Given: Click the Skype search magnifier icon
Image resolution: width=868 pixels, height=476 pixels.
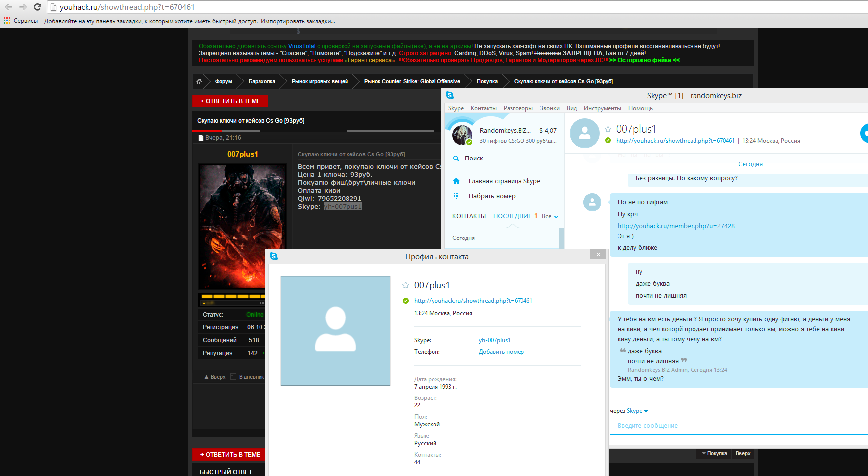Looking at the screenshot, I should tap(456, 159).
